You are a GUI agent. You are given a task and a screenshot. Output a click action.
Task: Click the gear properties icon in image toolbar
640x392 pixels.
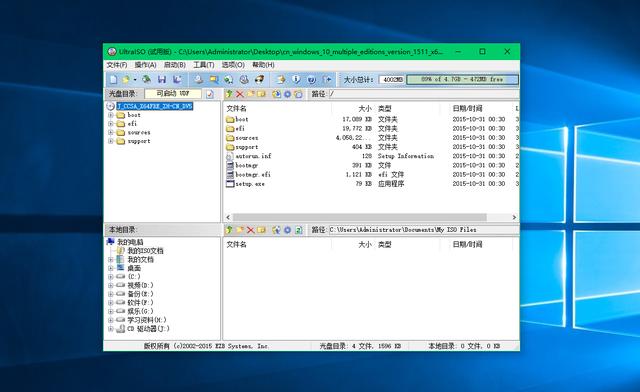click(287, 94)
